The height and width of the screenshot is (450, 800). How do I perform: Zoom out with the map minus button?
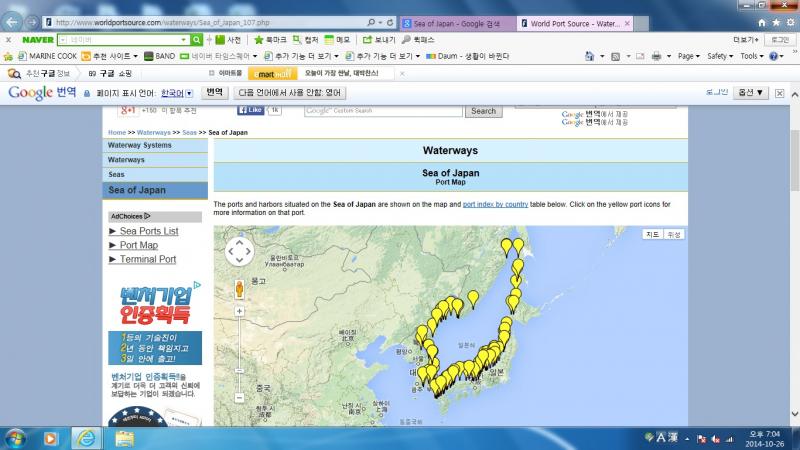tap(240, 398)
